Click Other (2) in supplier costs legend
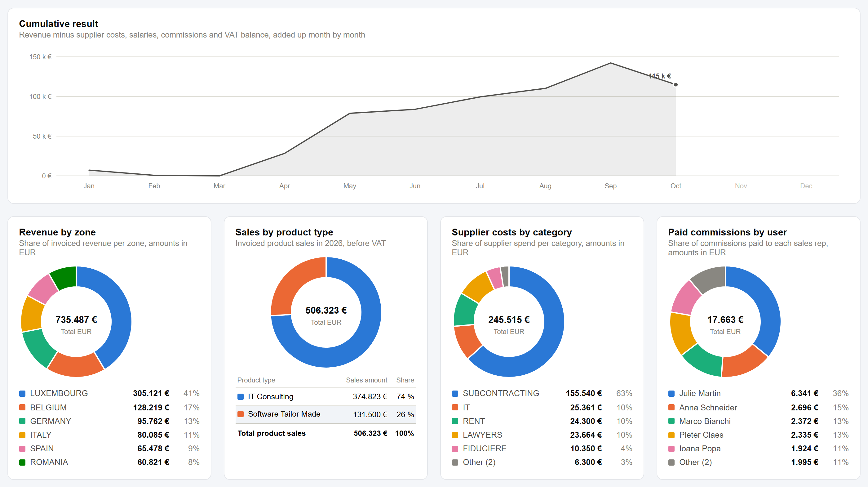868x487 pixels. click(x=542, y=462)
